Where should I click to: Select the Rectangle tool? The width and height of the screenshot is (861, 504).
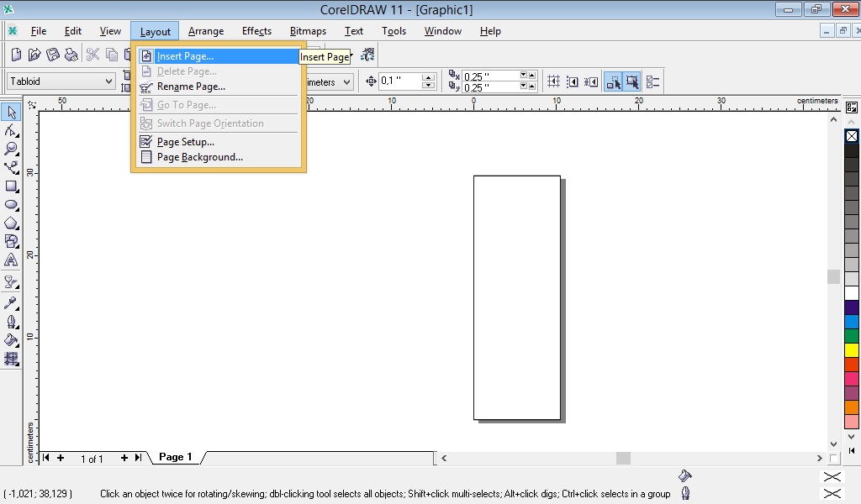click(11, 186)
